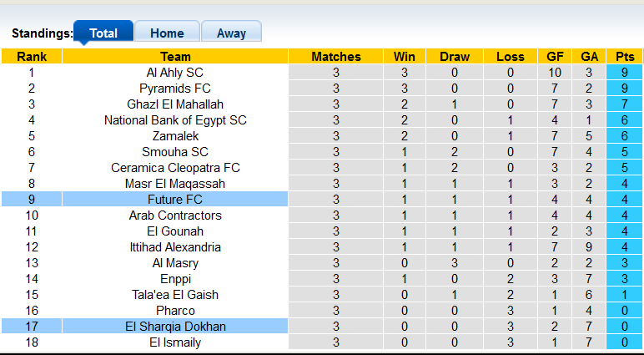Open the Zamalek team entry
This screenshot has height=355, width=644.
tap(175, 136)
